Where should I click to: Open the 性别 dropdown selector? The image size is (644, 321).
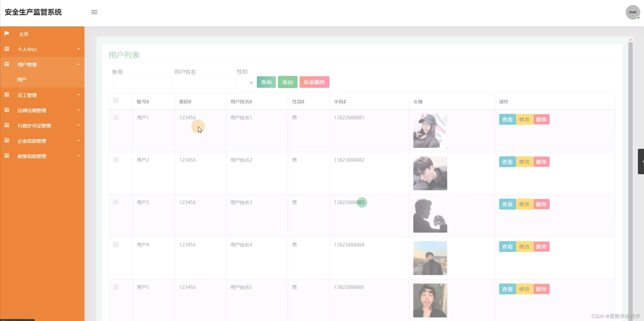245,83
